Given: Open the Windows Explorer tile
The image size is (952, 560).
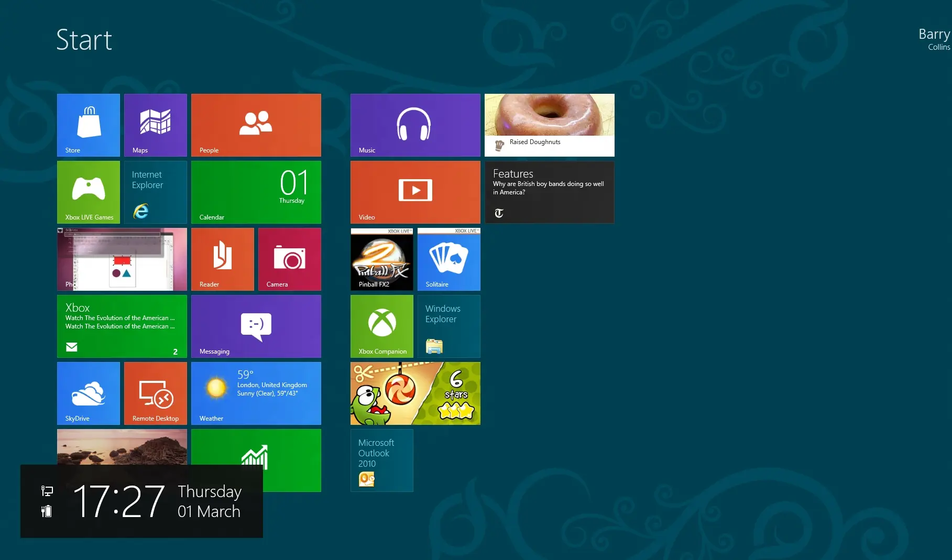Looking at the screenshot, I should tap(449, 326).
